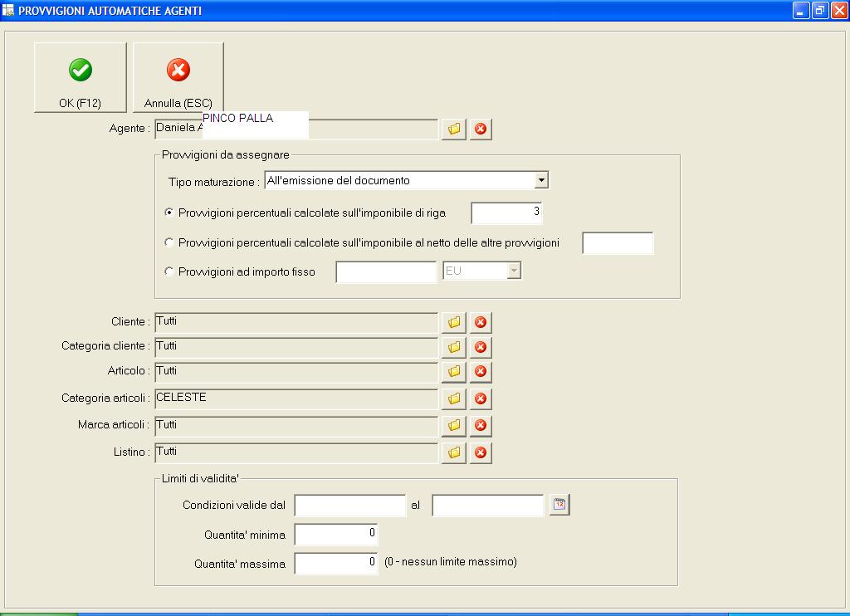Viewport: 850px width, 616px height.
Task: Clear the Listino selection
Action: 481,452
